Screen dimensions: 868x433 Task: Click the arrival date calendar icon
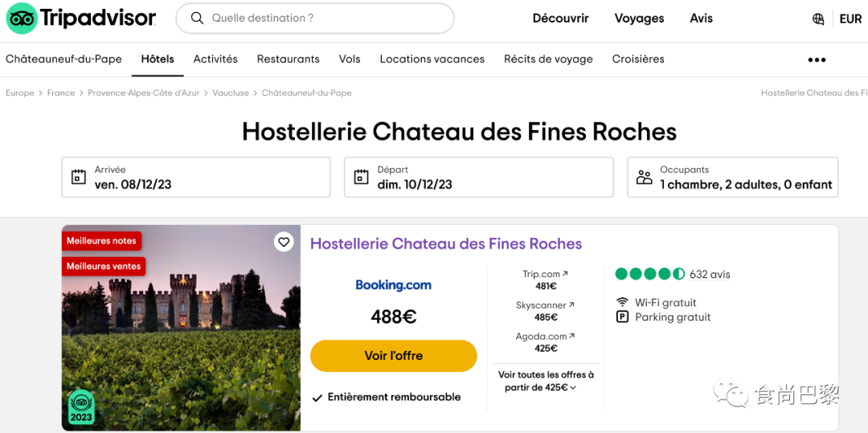click(x=79, y=178)
